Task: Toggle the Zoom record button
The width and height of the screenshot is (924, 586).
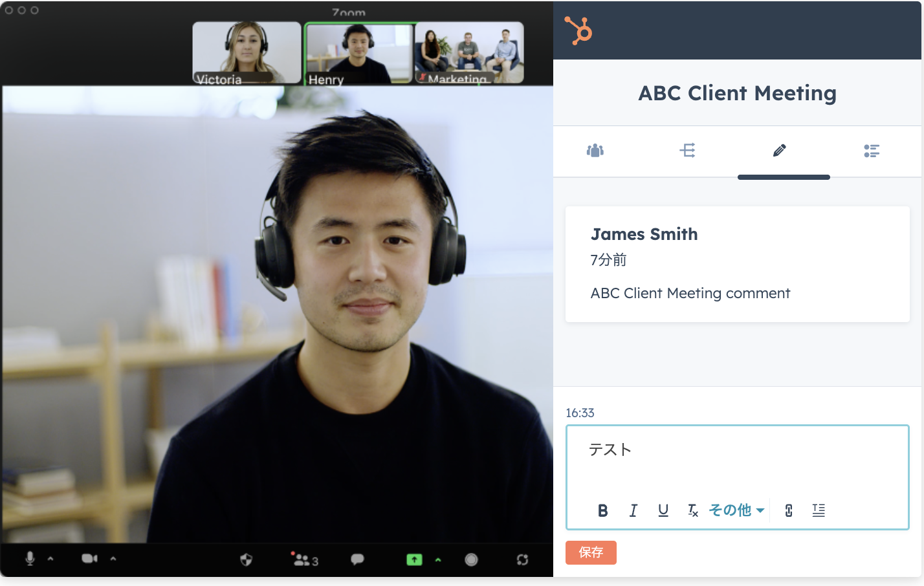Action: pyautogui.click(x=471, y=559)
